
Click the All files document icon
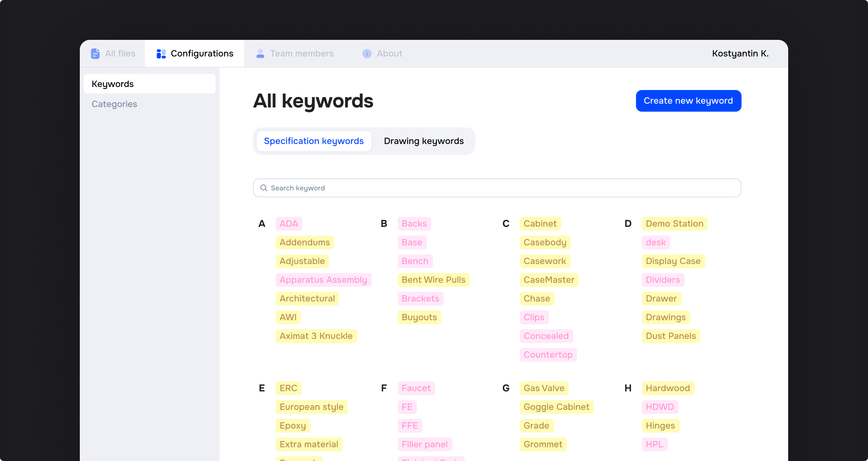coord(95,54)
